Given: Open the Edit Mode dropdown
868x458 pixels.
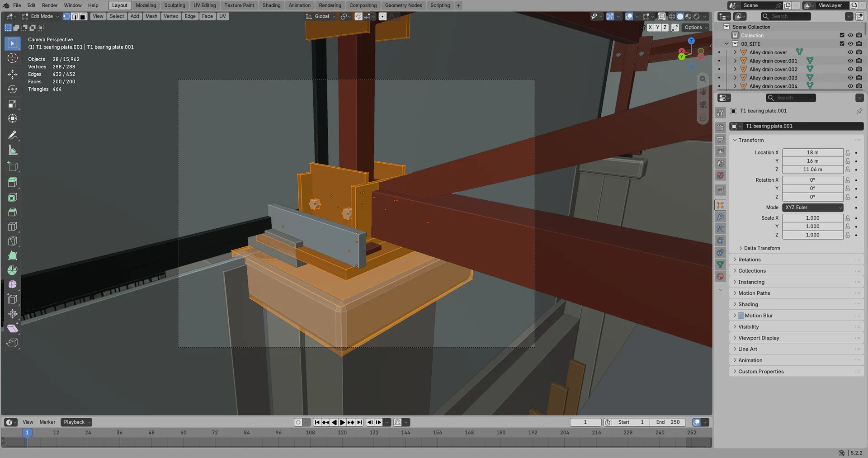Looking at the screenshot, I should (x=40, y=16).
